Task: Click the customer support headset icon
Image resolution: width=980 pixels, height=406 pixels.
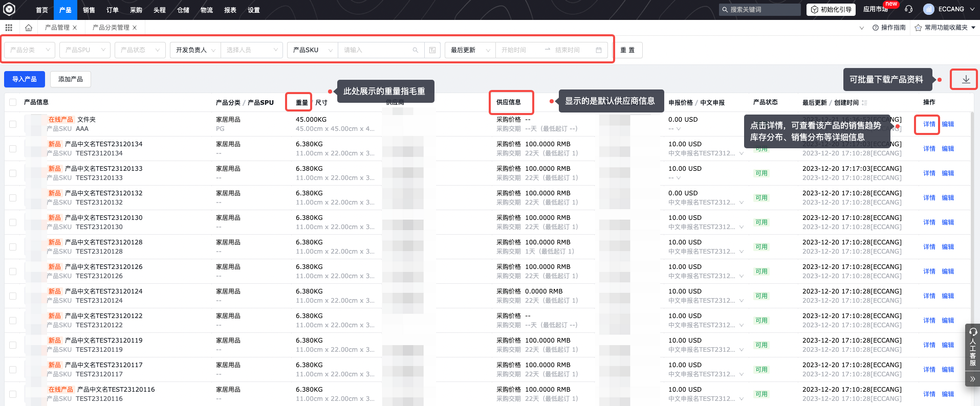Action: click(x=908, y=9)
